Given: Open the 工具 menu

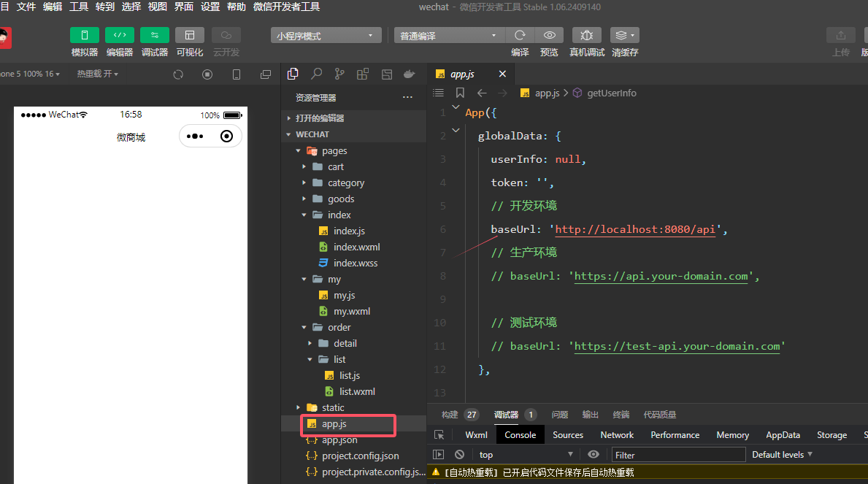Looking at the screenshot, I should (79, 7).
